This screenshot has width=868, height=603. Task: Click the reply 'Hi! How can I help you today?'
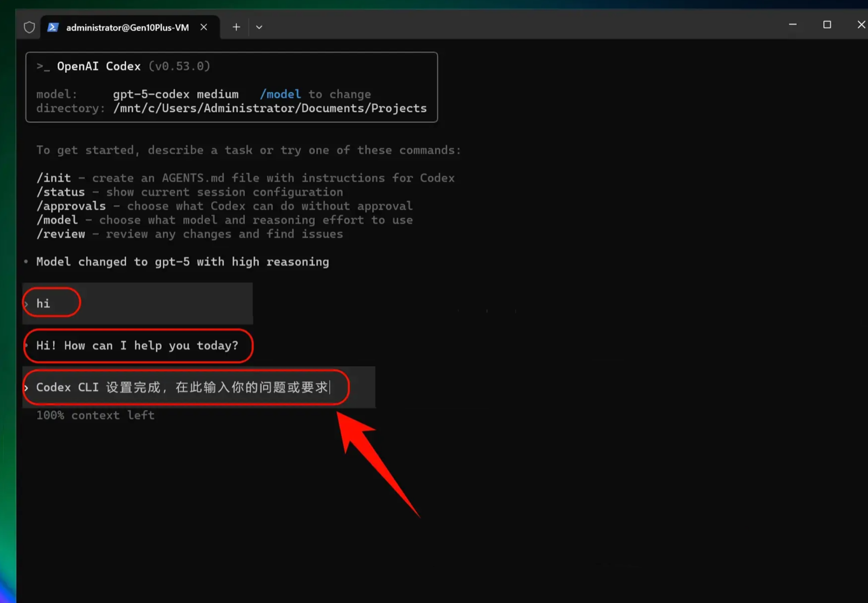click(137, 346)
